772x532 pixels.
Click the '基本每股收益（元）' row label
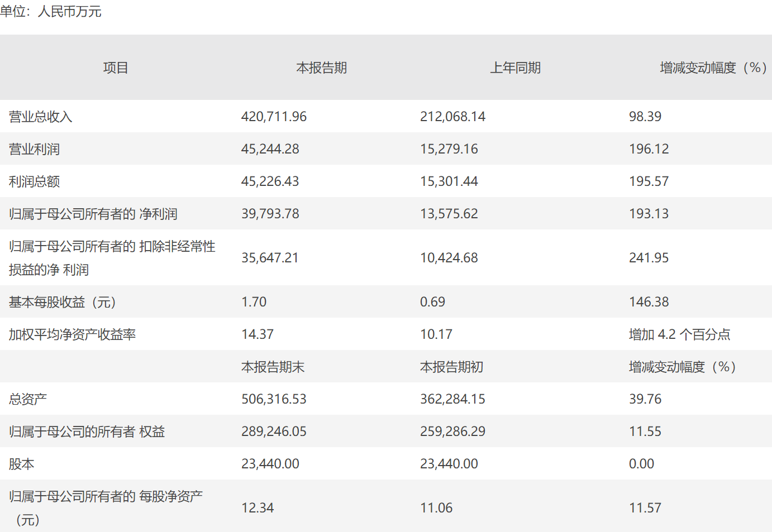[63, 302]
